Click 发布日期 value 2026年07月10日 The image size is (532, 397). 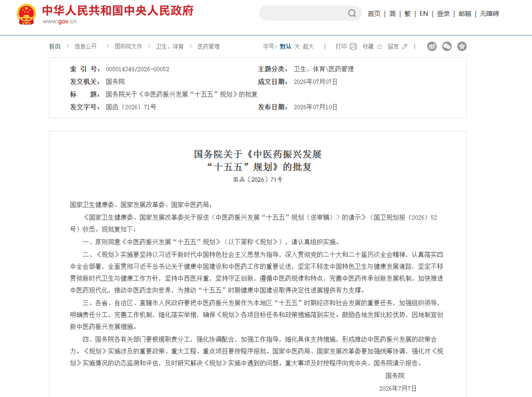coord(315,108)
